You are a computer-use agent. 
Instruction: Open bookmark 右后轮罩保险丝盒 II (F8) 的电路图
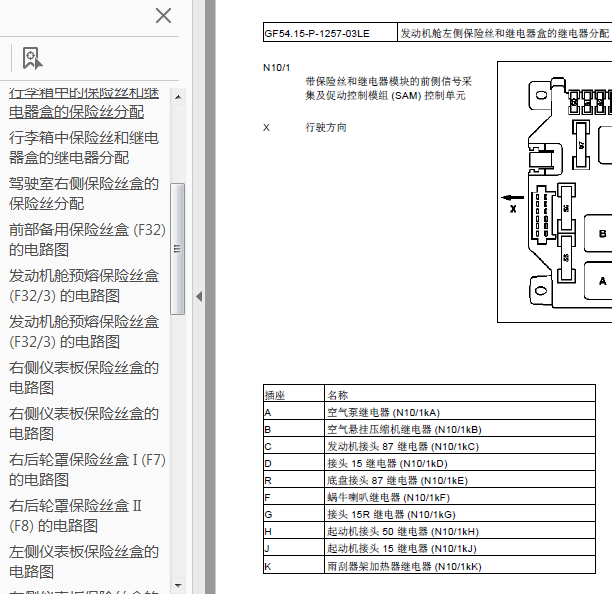(x=75, y=516)
